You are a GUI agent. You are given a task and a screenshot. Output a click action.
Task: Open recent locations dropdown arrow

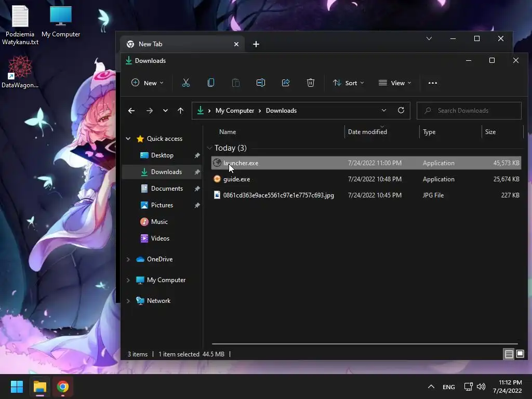(165, 111)
